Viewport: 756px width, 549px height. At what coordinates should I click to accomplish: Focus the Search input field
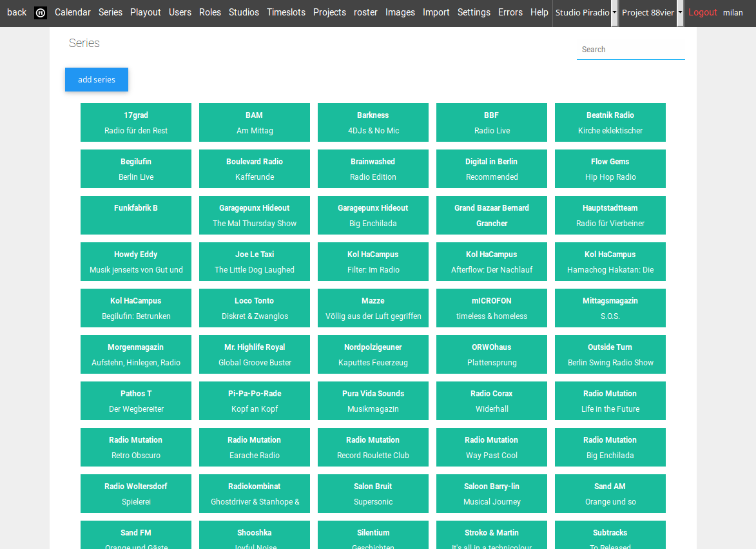point(630,50)
